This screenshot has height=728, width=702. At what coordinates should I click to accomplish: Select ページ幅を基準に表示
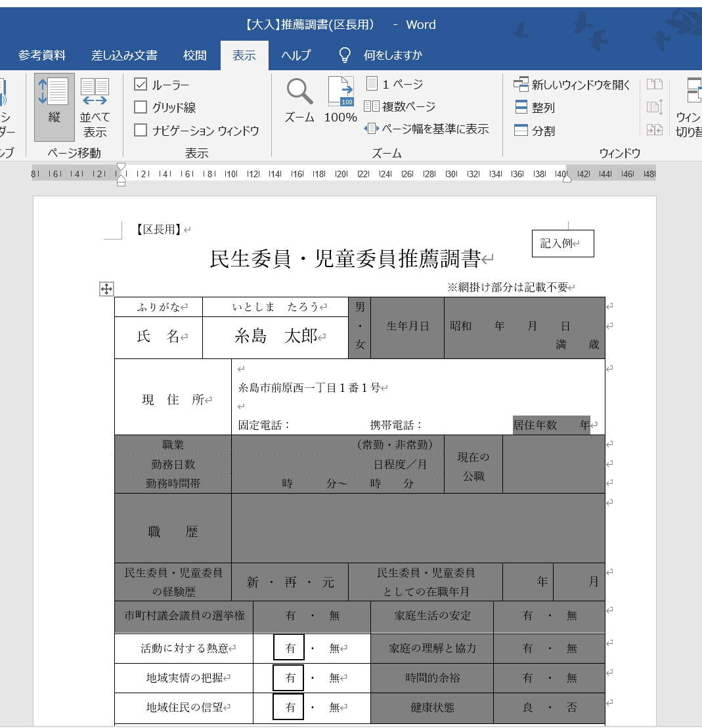[x=426, y=129]
